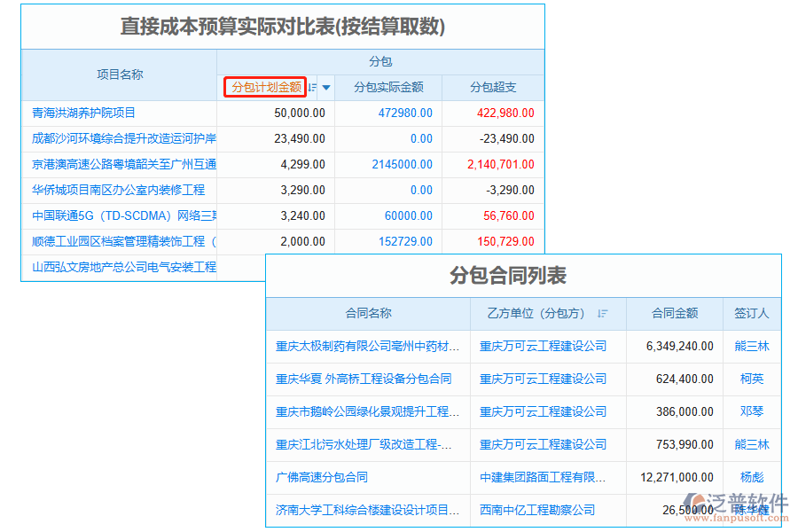The height and width of the screenshot is (532, 798).
Task: Click the sort icon beside 分包计划金额 header
Action: tap(312, 87)
